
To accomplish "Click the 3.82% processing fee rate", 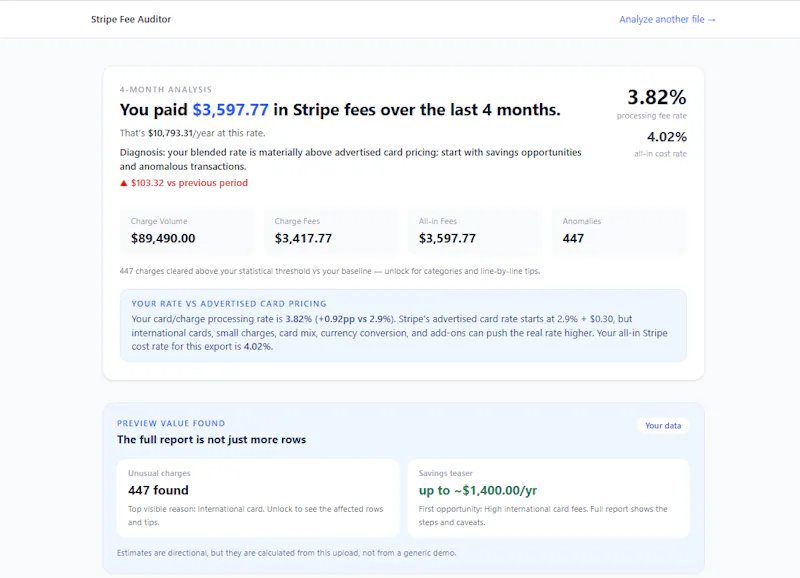I will pyautogui.click(x=656, y=97).
